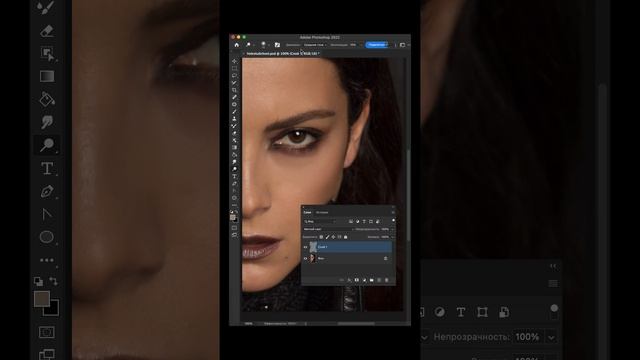The height and width of the screenshot is (360, 640).
Task: Open the brush settings panel icon in options bar
Action: tap(277, 45)
